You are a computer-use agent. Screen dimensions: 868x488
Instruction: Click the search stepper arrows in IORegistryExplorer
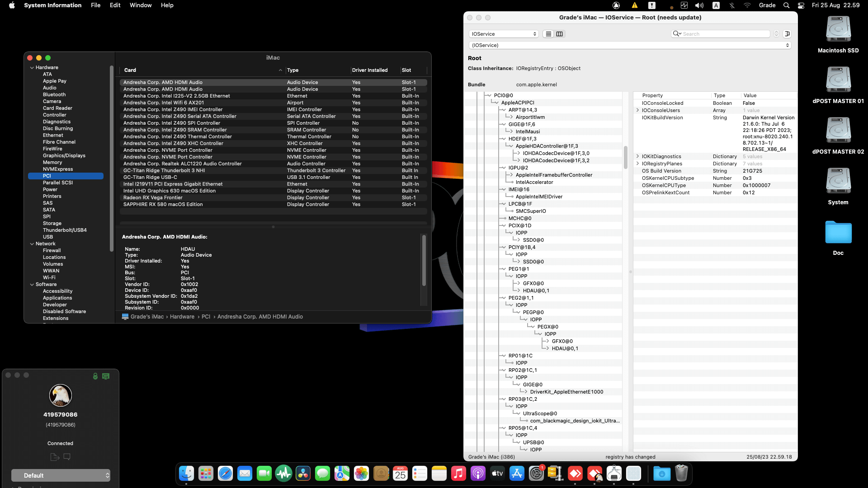pyautogui.click(x=776, y=34)
